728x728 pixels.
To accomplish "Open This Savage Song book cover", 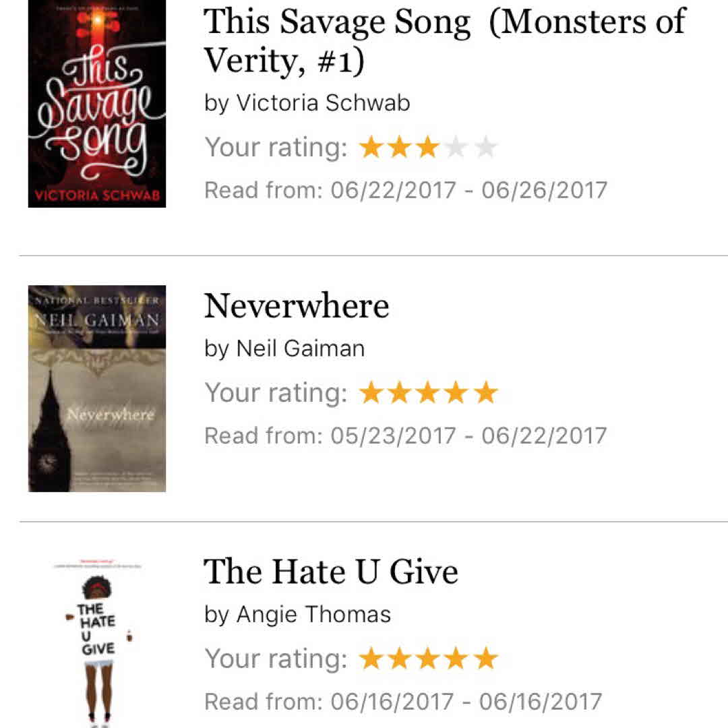I will coord(97,104).
